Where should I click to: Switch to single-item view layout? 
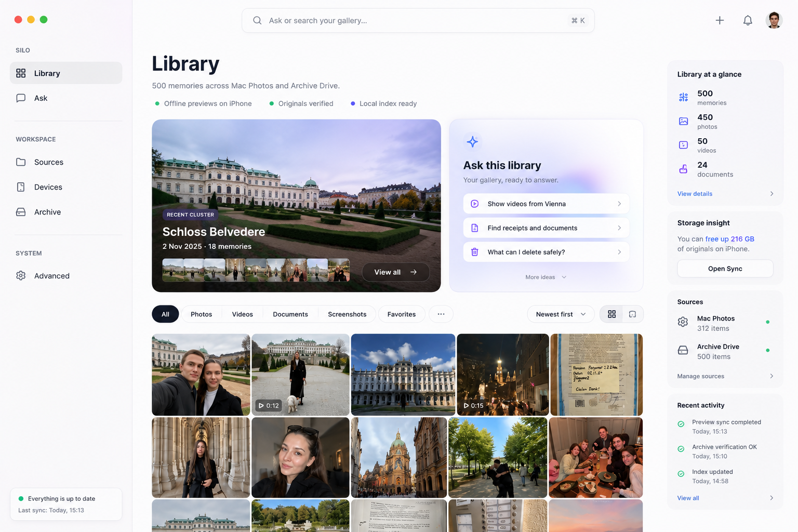[632, 314]
